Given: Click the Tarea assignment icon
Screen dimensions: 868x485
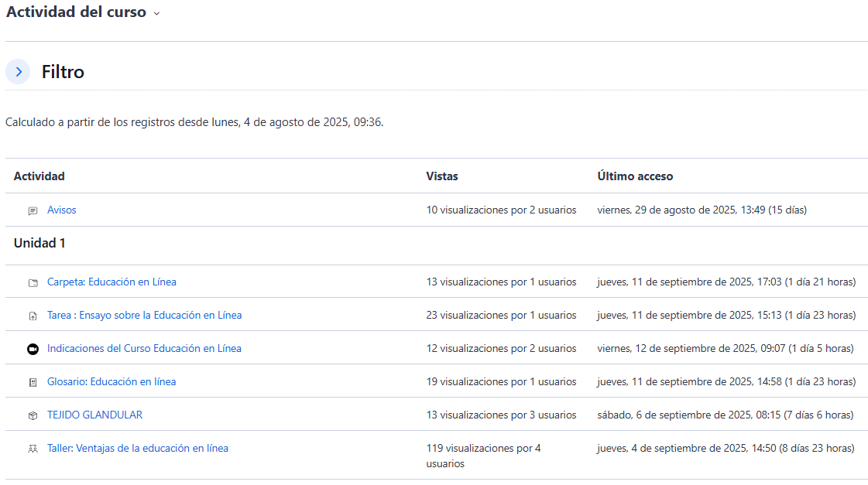Looking at the screenshot, I should point(33,316).
